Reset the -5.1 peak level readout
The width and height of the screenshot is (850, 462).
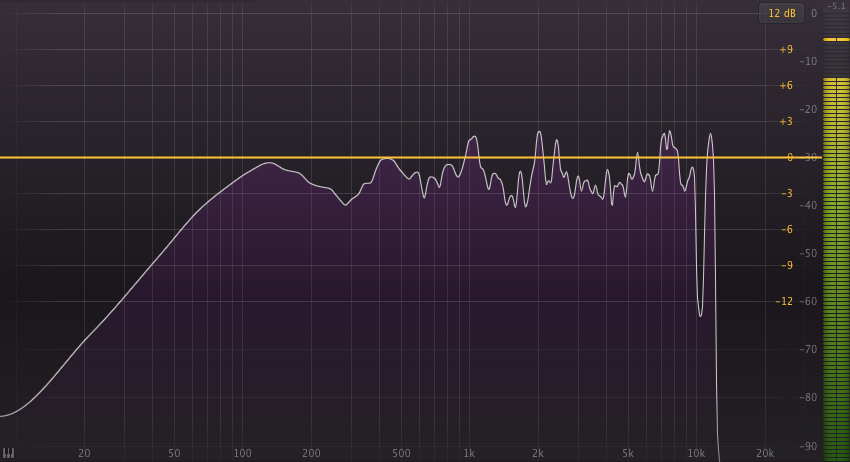pyautogui.click(x=836, y=7)
